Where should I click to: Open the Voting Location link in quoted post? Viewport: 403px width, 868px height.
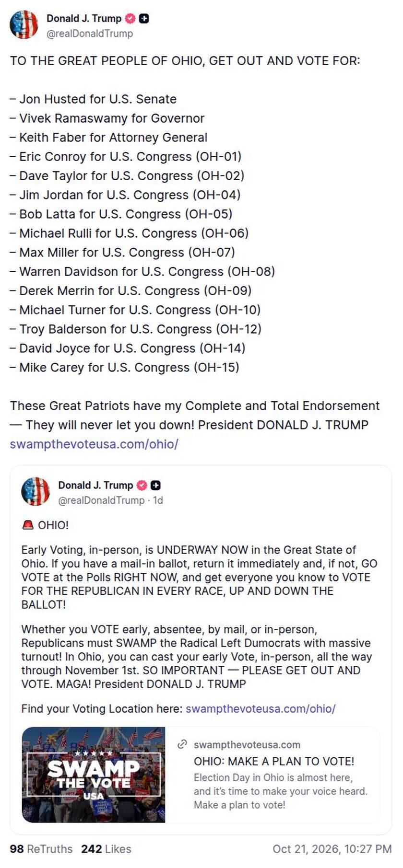click(x=261, y=708)
